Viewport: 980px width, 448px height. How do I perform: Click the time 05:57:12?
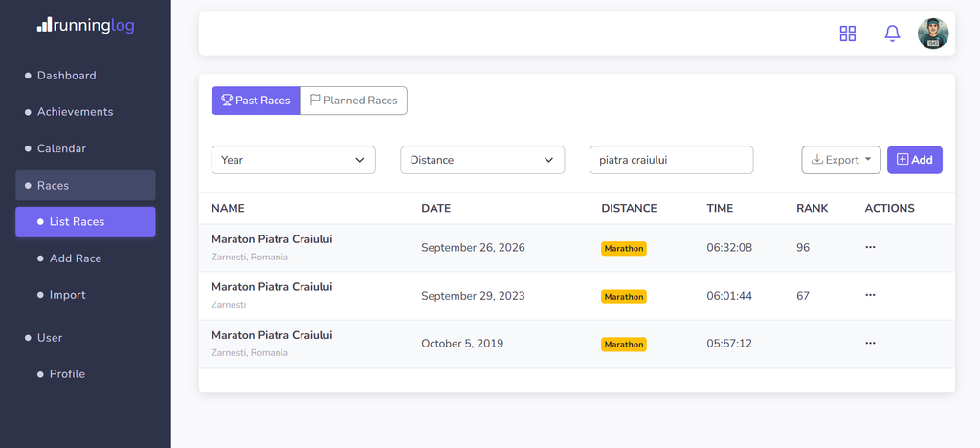729,343
